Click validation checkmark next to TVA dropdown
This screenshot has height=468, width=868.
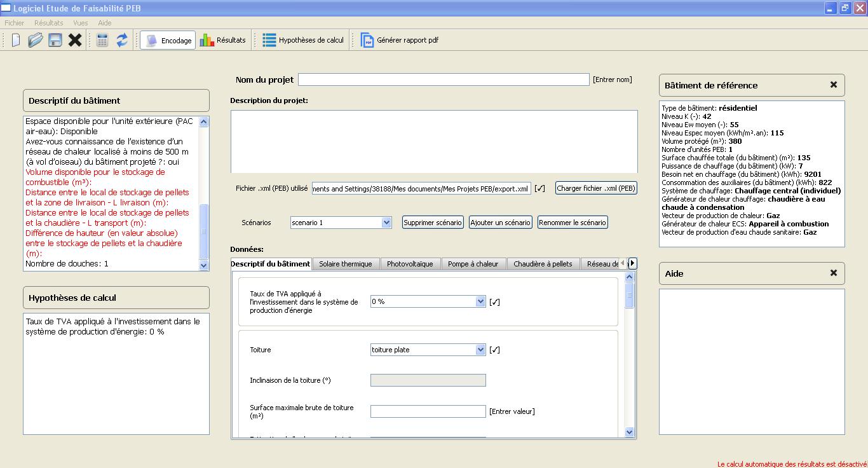[495, 302]
